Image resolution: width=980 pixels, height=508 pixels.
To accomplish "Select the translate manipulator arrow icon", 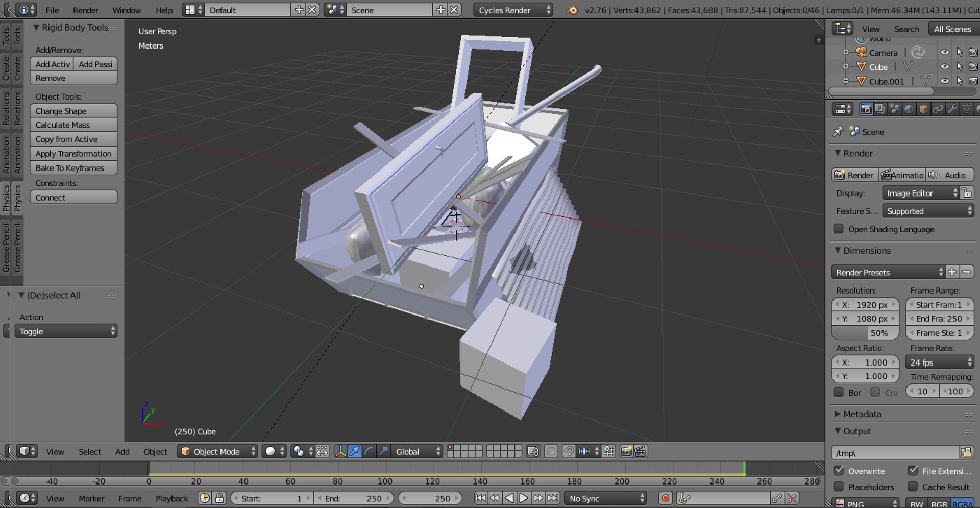I will 354,451.
